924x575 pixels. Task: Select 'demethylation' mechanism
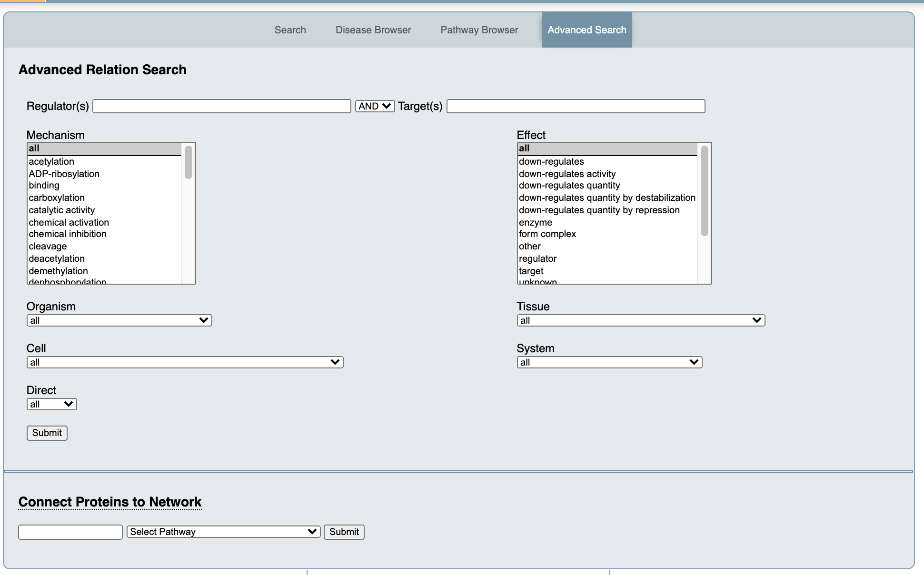104,271
